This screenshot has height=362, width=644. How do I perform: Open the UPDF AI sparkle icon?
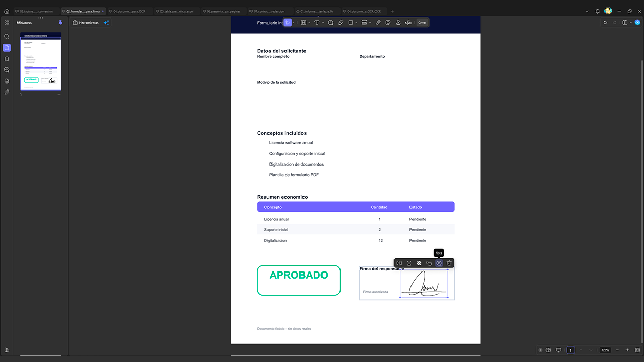[x=106, y=23]
